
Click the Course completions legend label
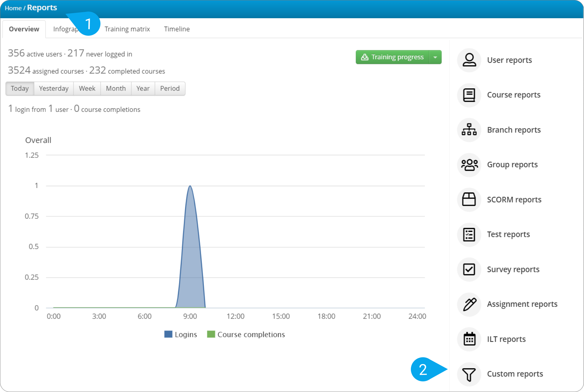tap(251, 335)
